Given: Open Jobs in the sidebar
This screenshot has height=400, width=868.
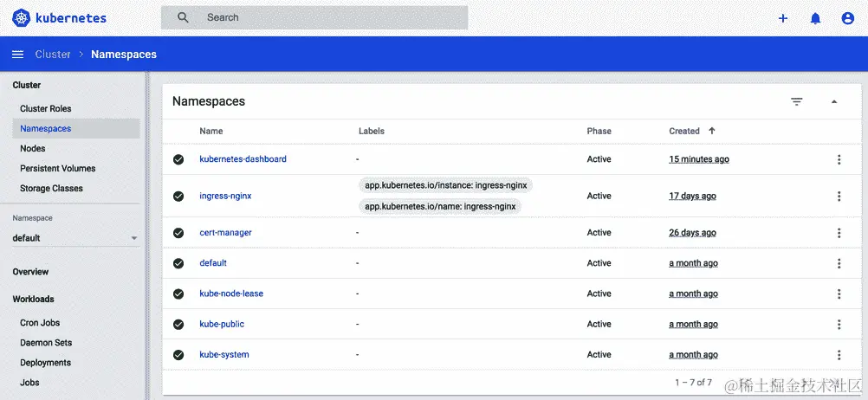Looking at the screenshot, I should 30,383.
